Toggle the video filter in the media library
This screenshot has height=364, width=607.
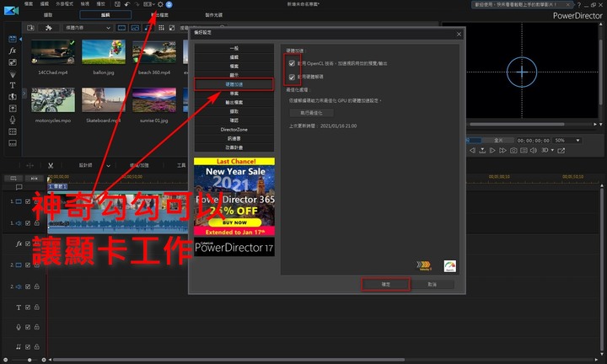tap(121, 28)
